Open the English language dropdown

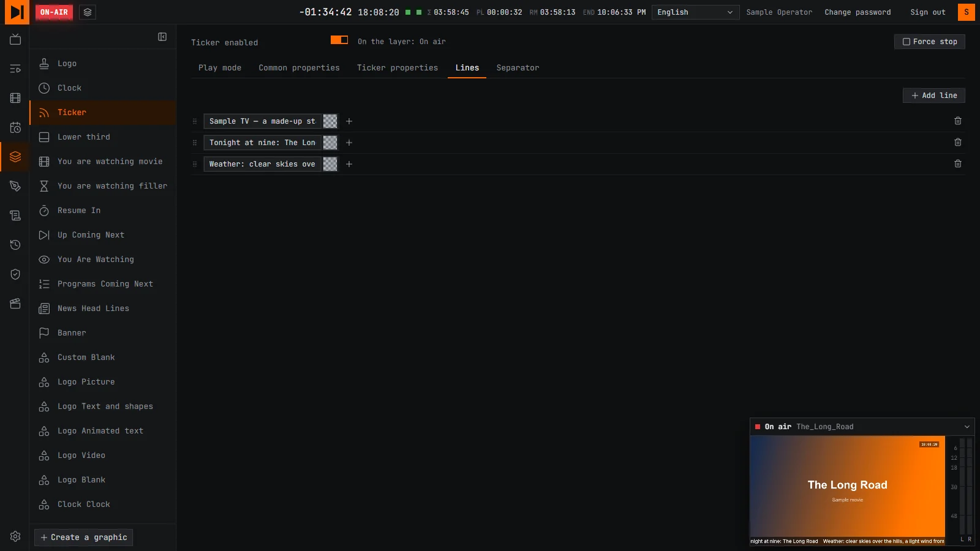pyautogui.click(x=695, y=12)
